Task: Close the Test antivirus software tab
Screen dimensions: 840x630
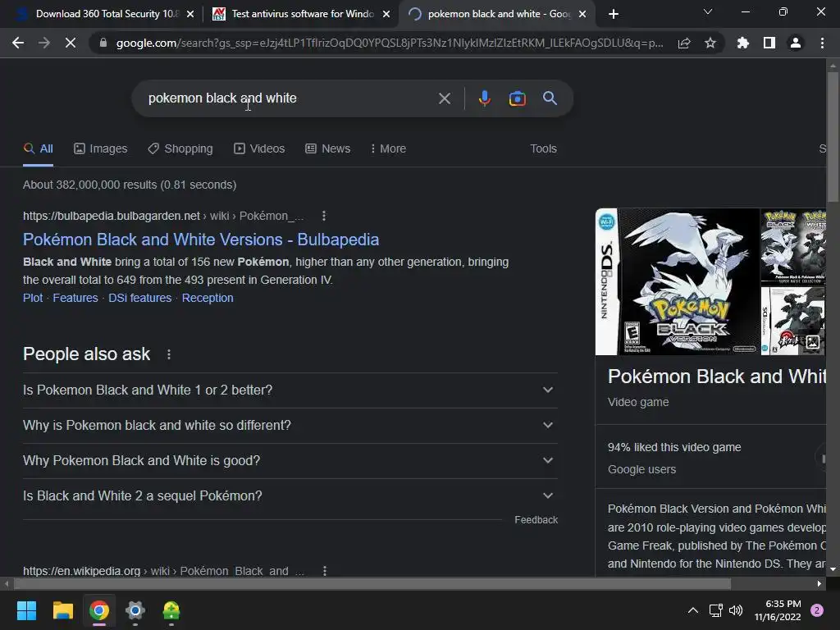Action: click(386, 14)
